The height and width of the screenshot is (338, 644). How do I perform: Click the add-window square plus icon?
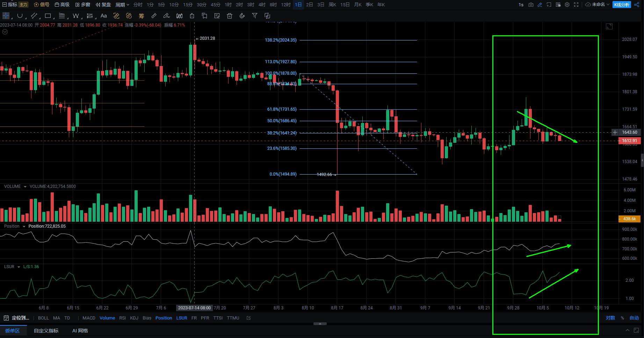pyautogui.click(x=549, y=5)
